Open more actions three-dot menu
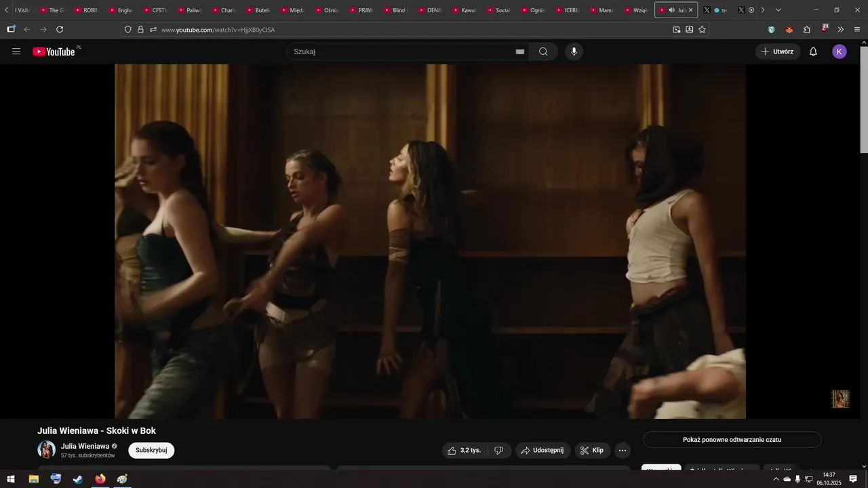Viewport: 868px width, 488px height. 622,450
